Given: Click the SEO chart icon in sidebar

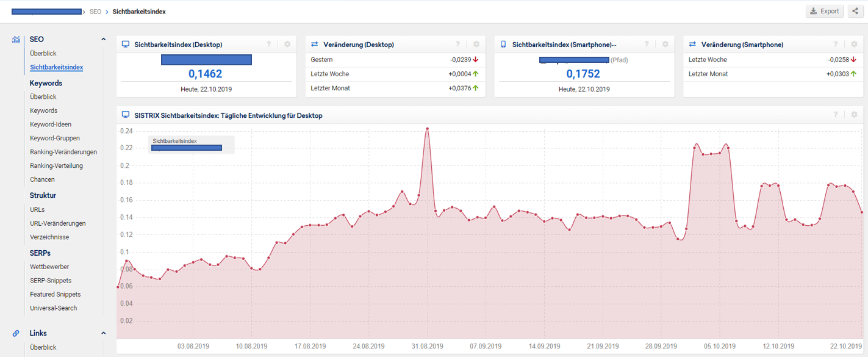Looking at the screenshot, I should click(x=16, y=40).
